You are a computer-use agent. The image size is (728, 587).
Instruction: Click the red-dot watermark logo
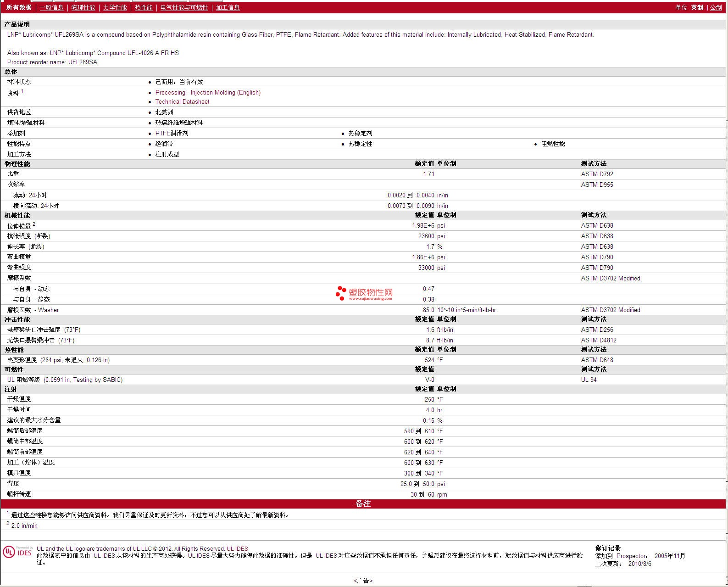click(341, 293)
